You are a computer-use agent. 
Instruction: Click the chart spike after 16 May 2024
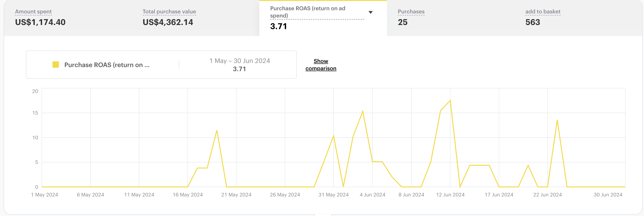coord(217,130)
